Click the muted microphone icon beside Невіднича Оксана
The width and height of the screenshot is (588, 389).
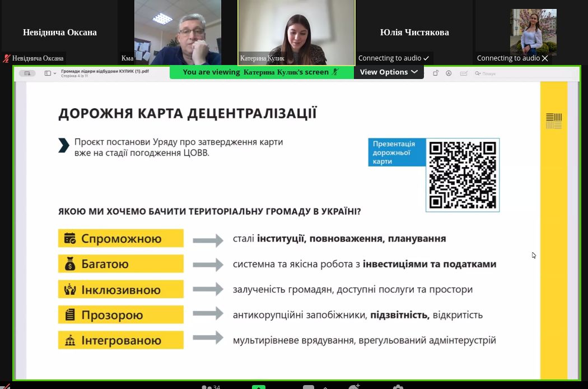(7, 58)
